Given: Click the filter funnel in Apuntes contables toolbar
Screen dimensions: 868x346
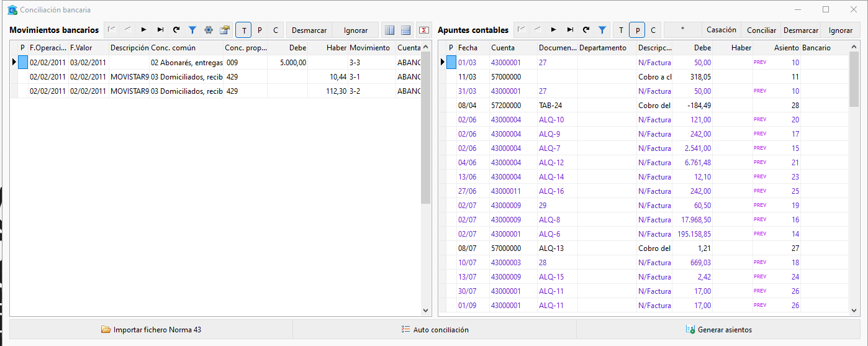Looking at the screenshot, I should tap(602, 30).
